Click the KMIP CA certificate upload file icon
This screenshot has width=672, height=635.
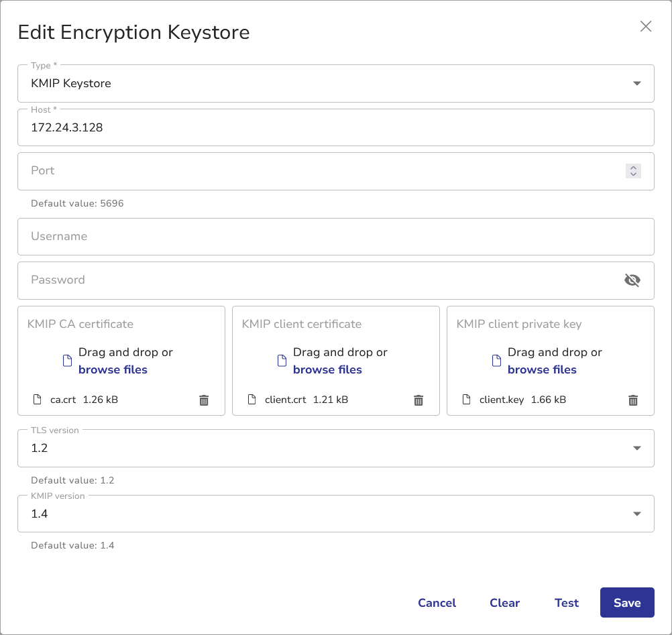67,361
